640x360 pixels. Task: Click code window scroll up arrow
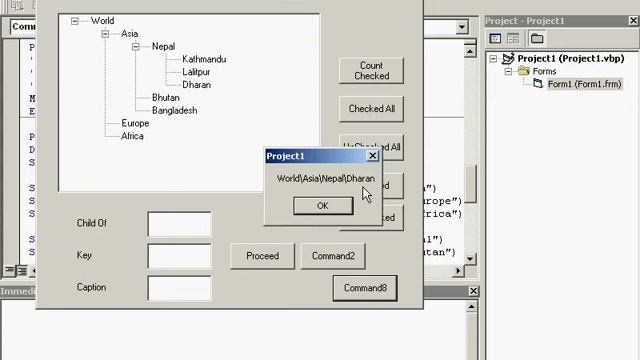point(470,51)
